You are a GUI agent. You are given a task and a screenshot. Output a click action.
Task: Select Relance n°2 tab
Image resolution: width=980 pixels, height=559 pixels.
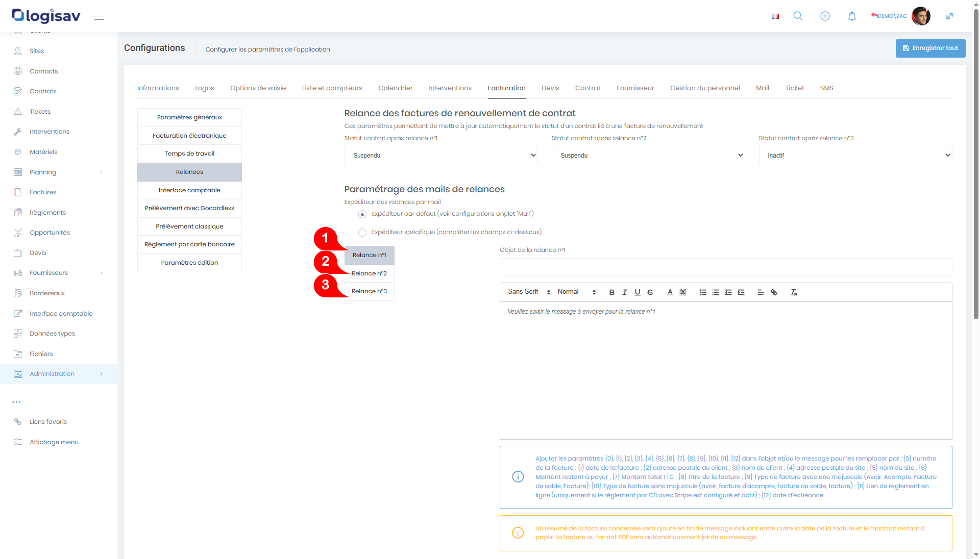[x=369, y=273]
